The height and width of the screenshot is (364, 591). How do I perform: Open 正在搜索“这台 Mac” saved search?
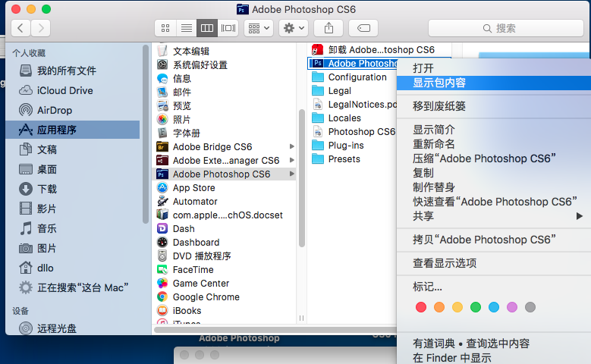click(72, 287)
